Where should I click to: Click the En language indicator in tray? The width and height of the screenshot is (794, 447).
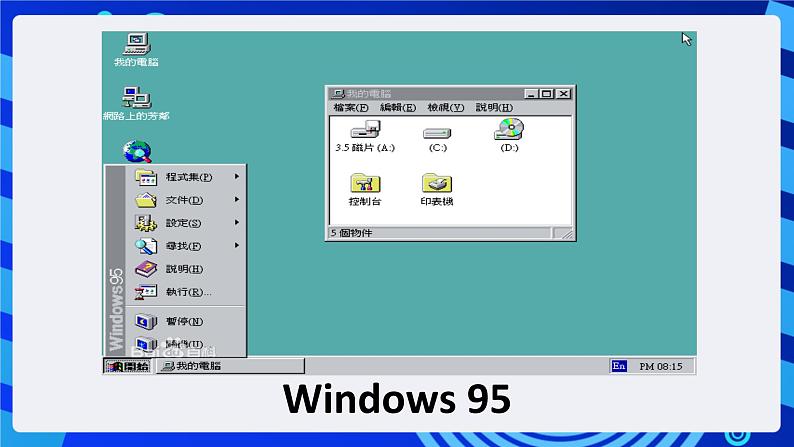point(619,367)
